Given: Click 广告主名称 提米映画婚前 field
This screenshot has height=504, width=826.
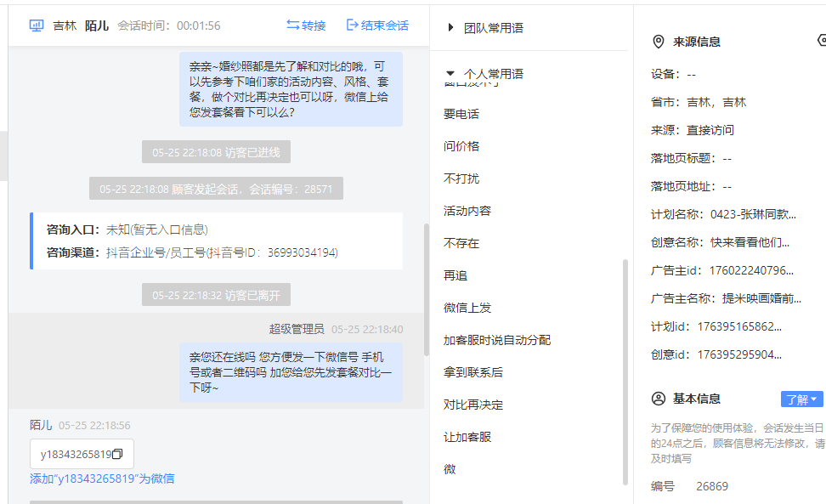Looking at the screenshot, I should click(x=726, y=298).
